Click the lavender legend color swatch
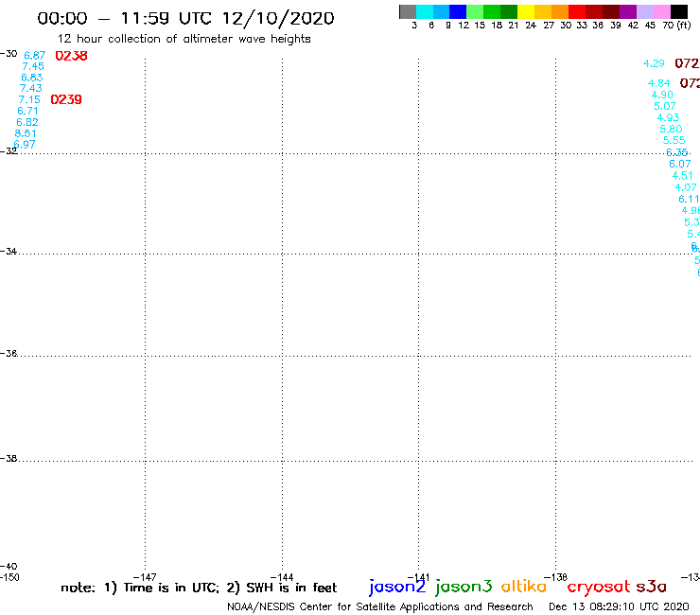Viewport: 700px width, 615px height. 645,11
